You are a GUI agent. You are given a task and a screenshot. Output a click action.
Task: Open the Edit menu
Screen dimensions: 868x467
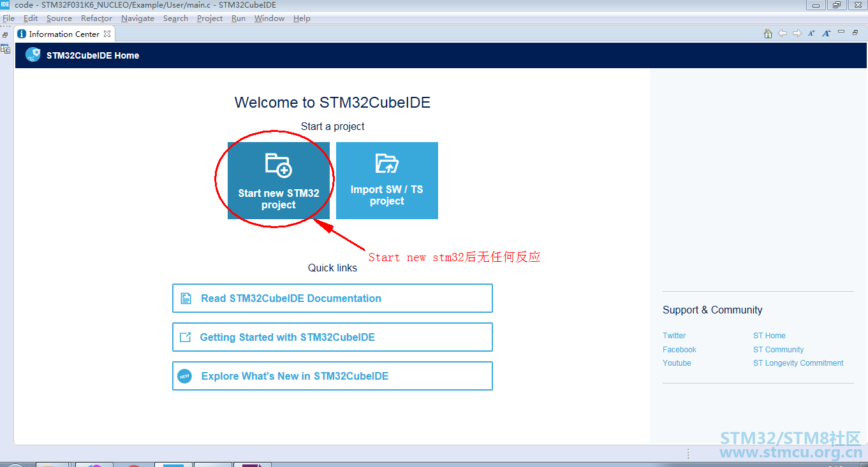click(x=31, y=18)
